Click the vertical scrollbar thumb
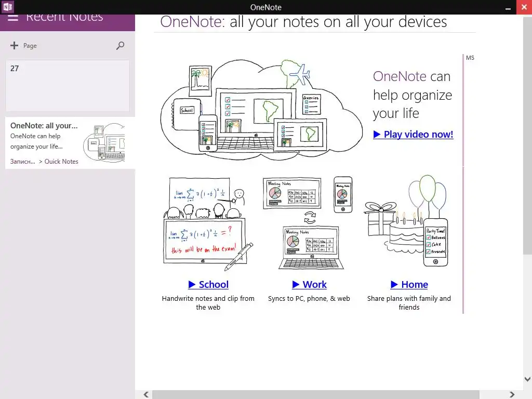Screen dimensions: 532x399 pos(527,135)
